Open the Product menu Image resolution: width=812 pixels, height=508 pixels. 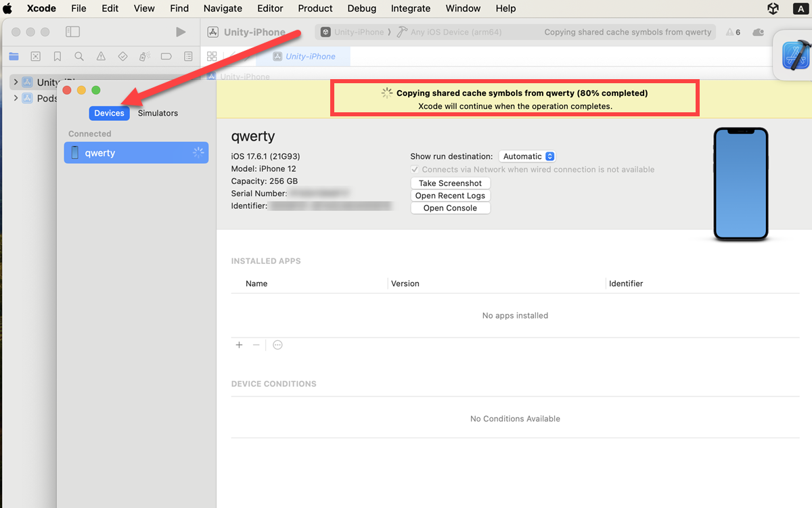click(x=315, y=8)
